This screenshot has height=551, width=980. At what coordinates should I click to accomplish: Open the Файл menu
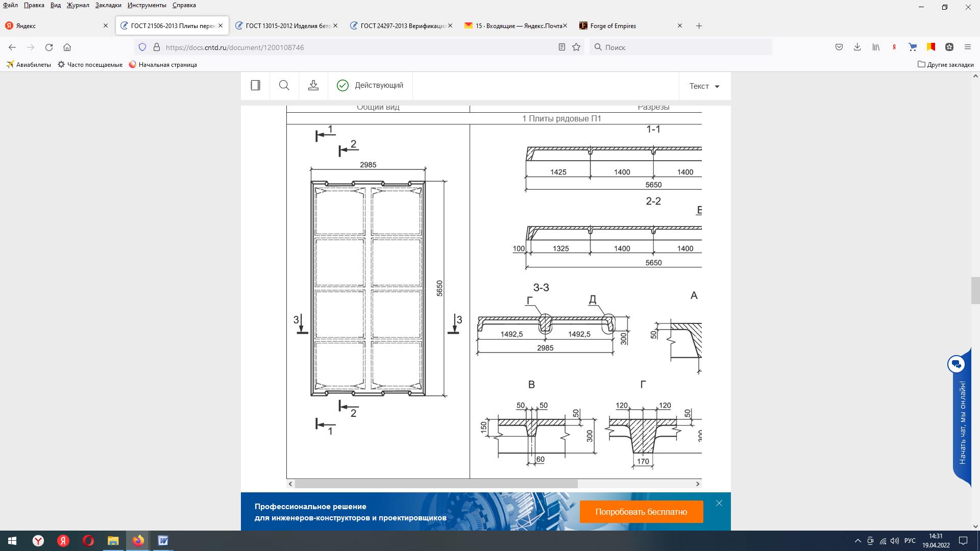[11, 5]
